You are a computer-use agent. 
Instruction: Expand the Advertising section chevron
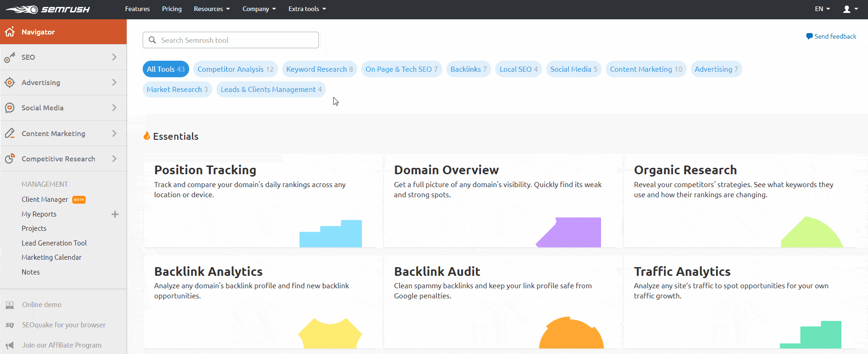click(x=114, y=82)
